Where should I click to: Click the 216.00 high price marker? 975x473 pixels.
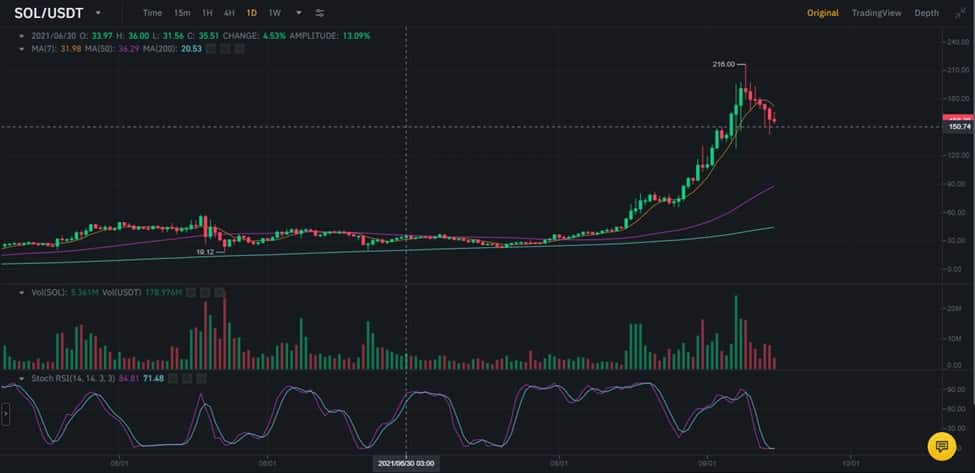[x=723, y=64]
